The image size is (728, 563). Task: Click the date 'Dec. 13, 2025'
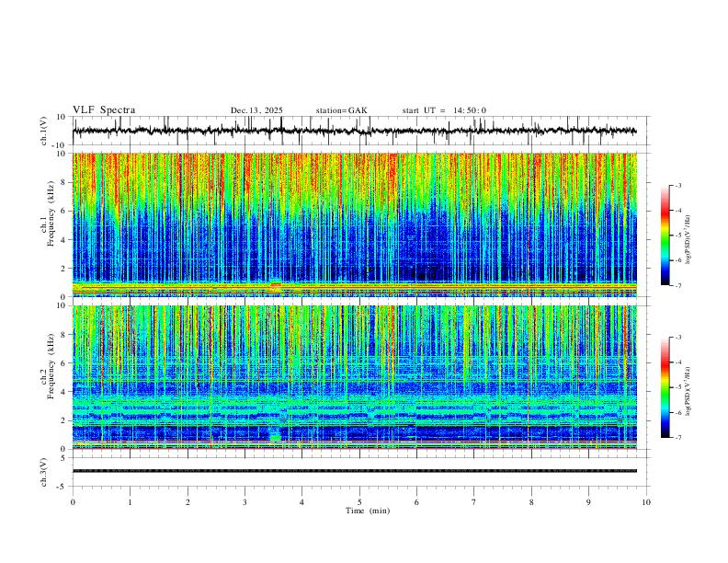pos(256,110)
